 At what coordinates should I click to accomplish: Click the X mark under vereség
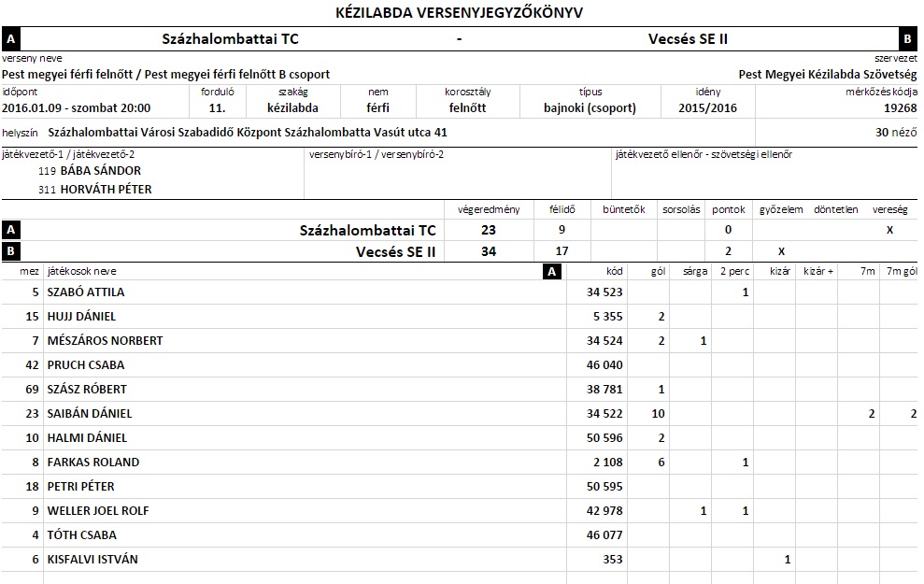tap(889, 231)
